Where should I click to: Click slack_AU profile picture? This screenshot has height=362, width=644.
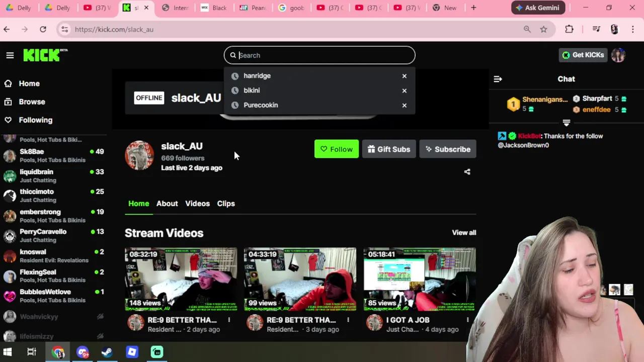click(x=139, y=155)
